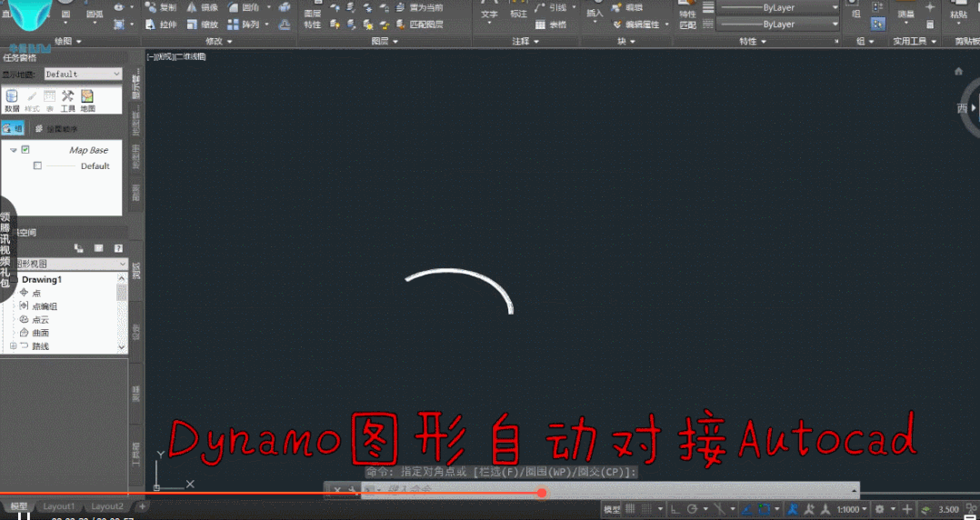980x520 pixels.
Task: Toggle the Map Base checkbox
Action: pyautogui.click(x=25, y=149)
